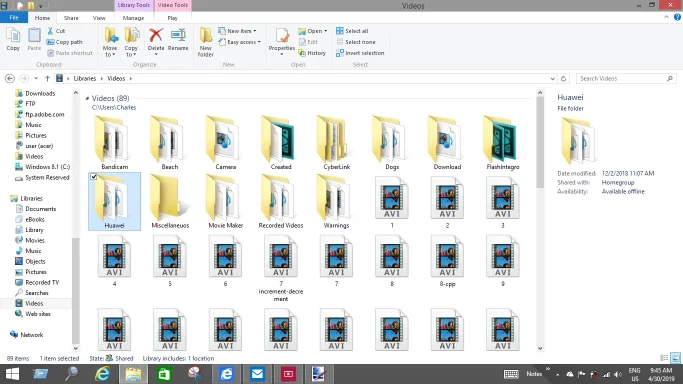This screenshot has width=683, height=384.
Task: Collapse the Videos (89) group header
Action: pyautogui.click(x=88, y=98)
